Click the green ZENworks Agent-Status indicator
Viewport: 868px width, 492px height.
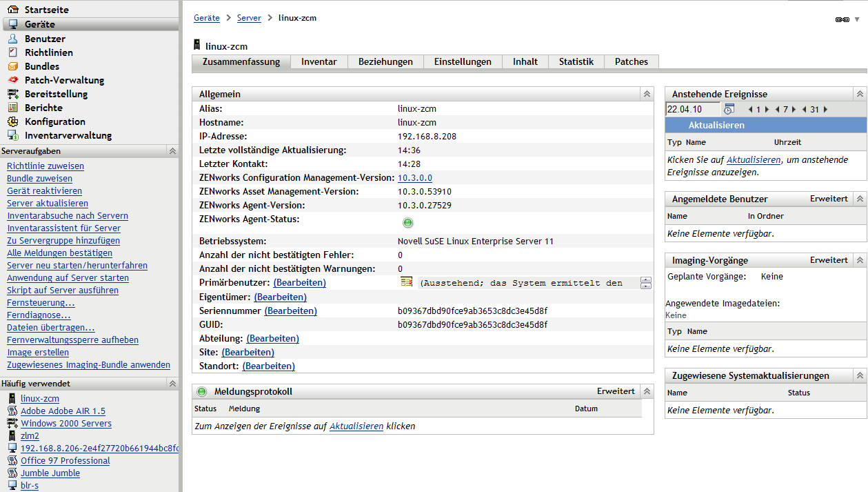[x=407, y=223]
